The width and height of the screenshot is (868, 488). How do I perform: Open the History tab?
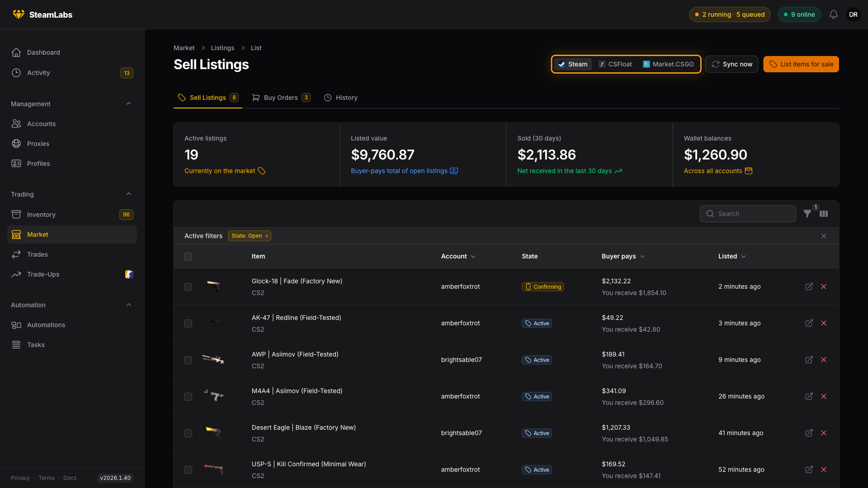point(341,98)
